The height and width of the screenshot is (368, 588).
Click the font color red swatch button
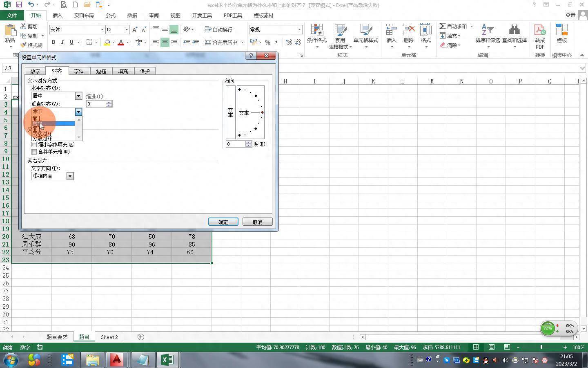pyautogui.click(x=121, y=42)
